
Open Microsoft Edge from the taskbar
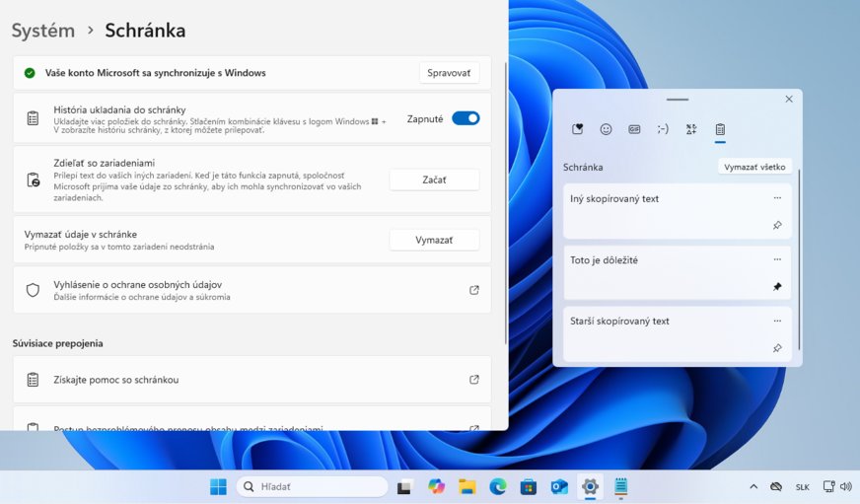pos(498,487)
